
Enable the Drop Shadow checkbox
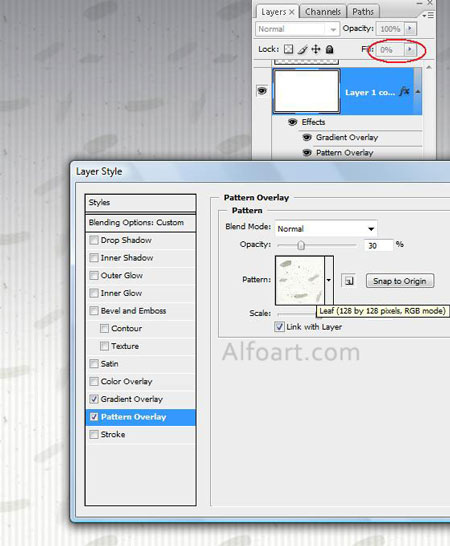94,240
